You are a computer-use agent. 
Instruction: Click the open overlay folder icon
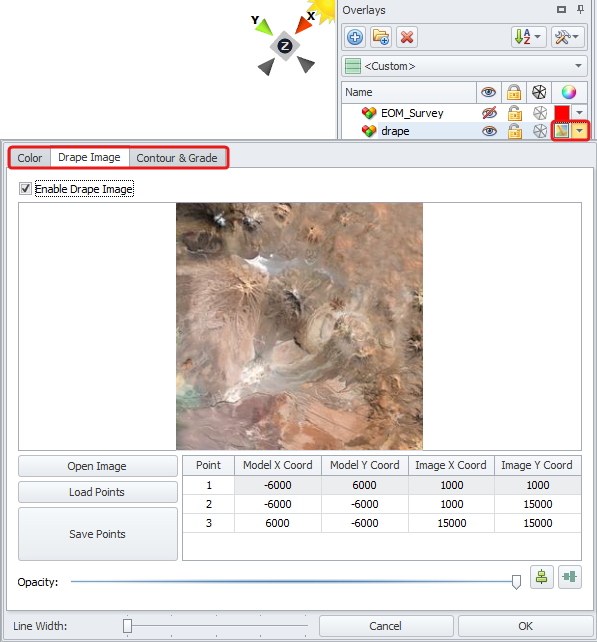pos(381,37)
